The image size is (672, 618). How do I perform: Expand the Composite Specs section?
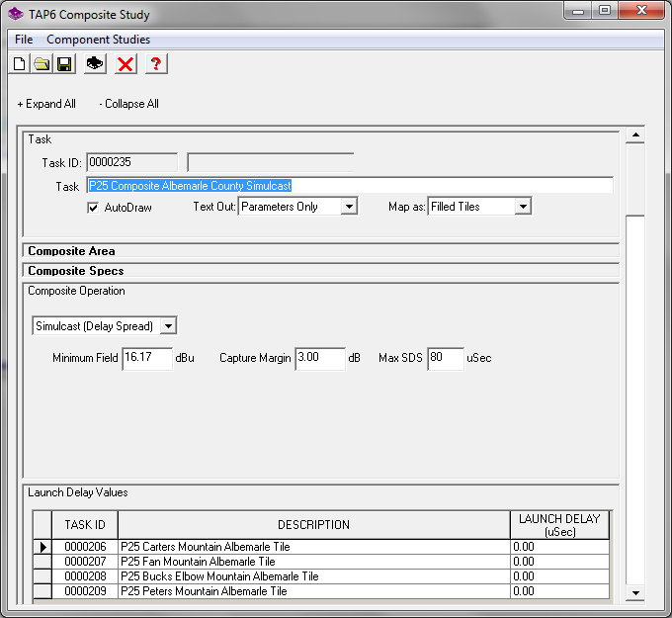(320, 271)
